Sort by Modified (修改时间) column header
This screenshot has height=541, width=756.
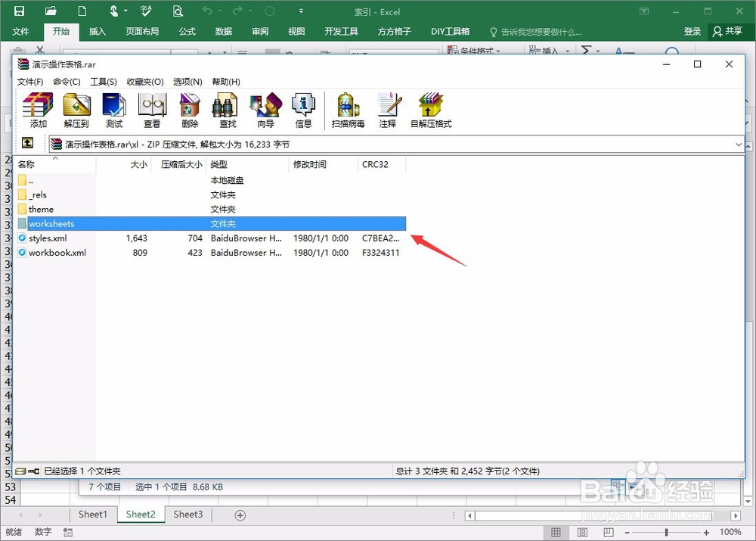tap(324, 164)
